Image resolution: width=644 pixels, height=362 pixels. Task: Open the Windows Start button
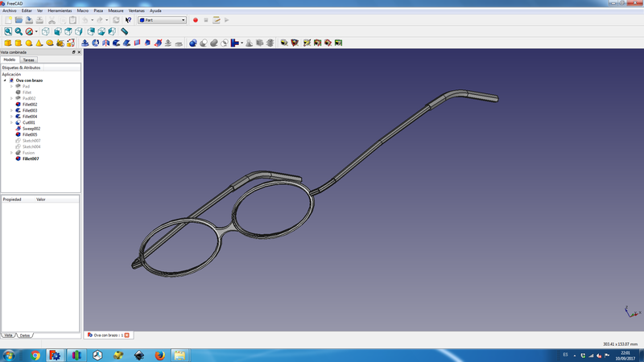[9, 355]
